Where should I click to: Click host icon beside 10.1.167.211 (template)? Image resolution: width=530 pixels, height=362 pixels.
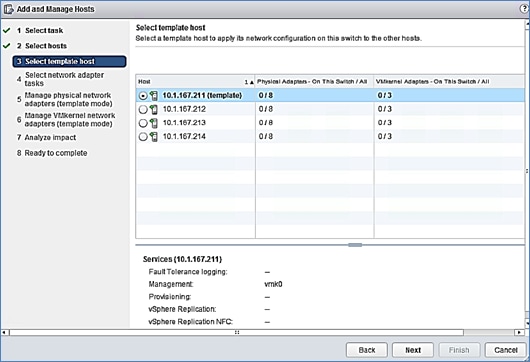point(154,96)
